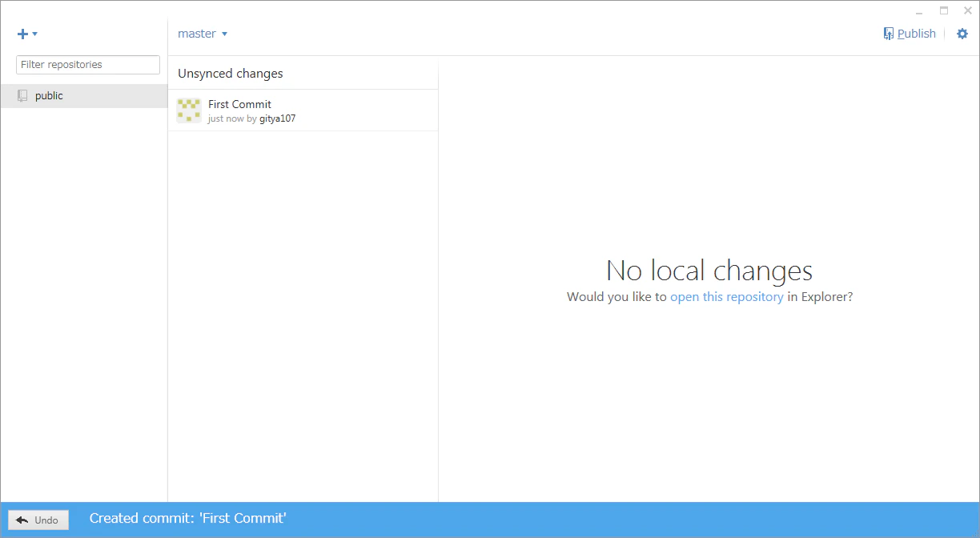Click the 'Created commit: First Commit' notification text
Image resolution: width=980 pixels, height=538 pixels.
coord(188,518)
